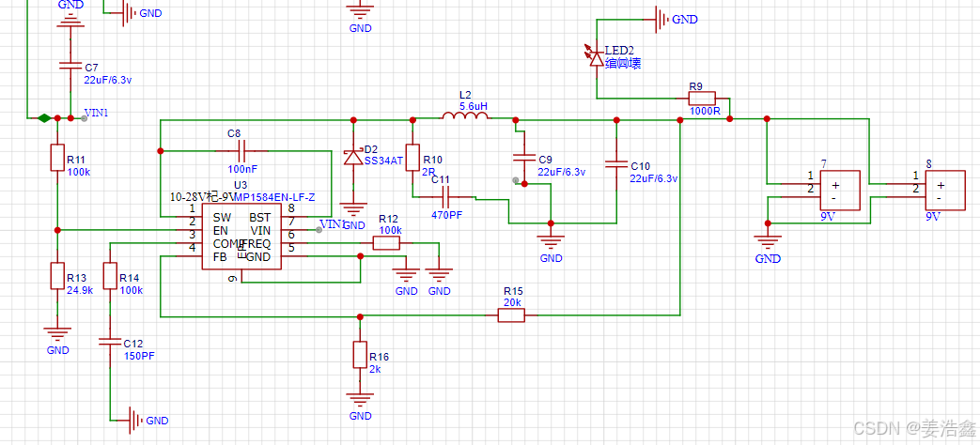
Task: Click the 100k value of R11
Action: [79, 172]
